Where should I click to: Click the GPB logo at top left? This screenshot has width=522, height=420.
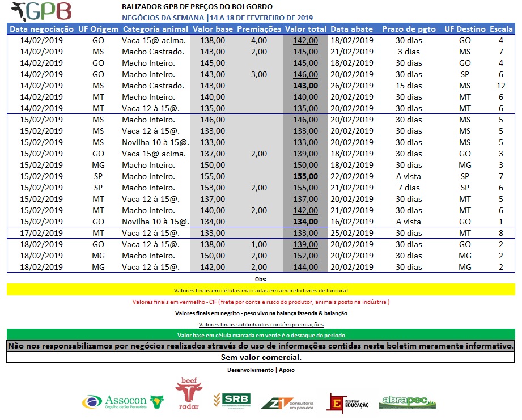tap(41, 12)
